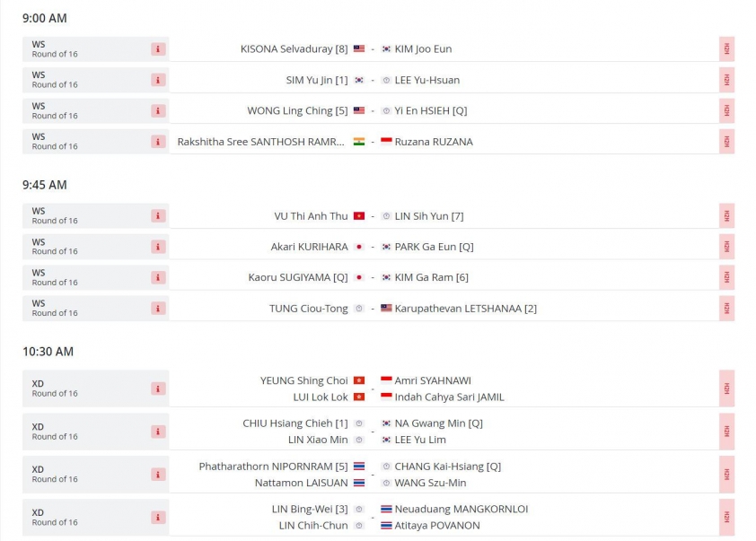Show H2H for Akari KURIHARA match

click(726, 247)
